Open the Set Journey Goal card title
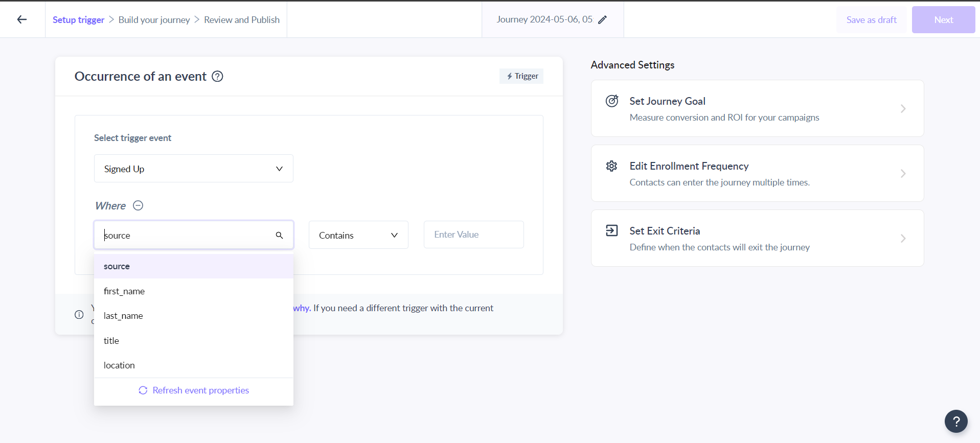 tap(667, 101)
